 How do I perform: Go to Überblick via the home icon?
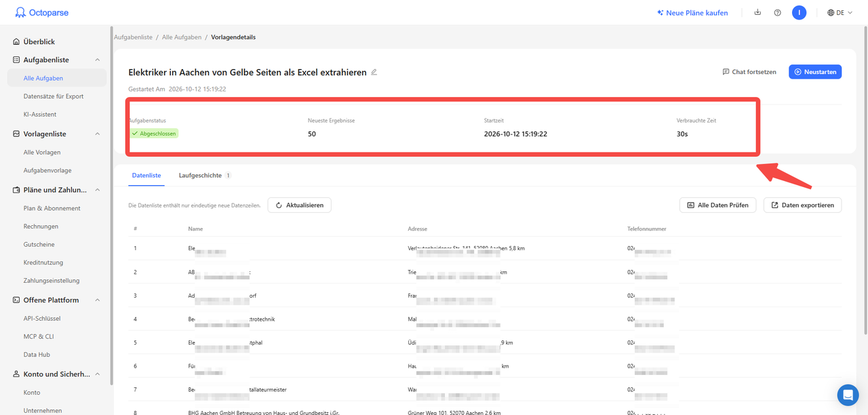[x=16, y=42]
